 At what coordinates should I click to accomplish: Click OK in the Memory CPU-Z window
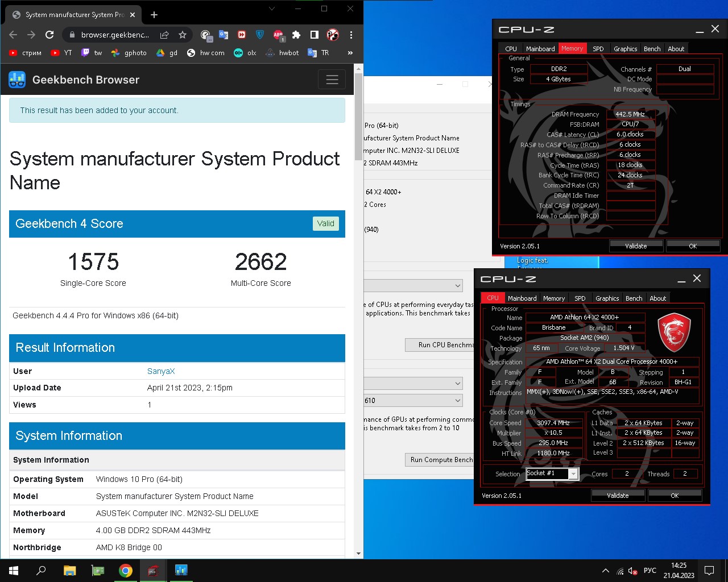693,246
